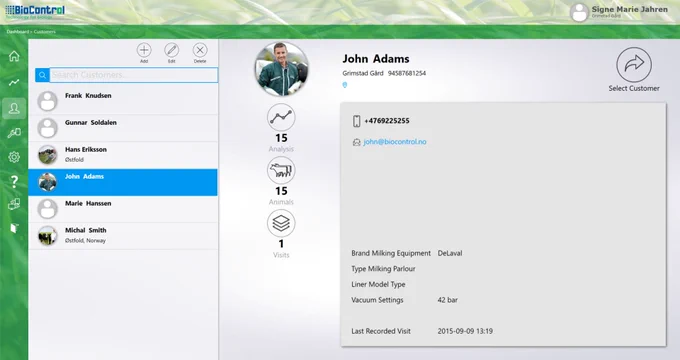Open the Visits layers icon

(281, 223)
